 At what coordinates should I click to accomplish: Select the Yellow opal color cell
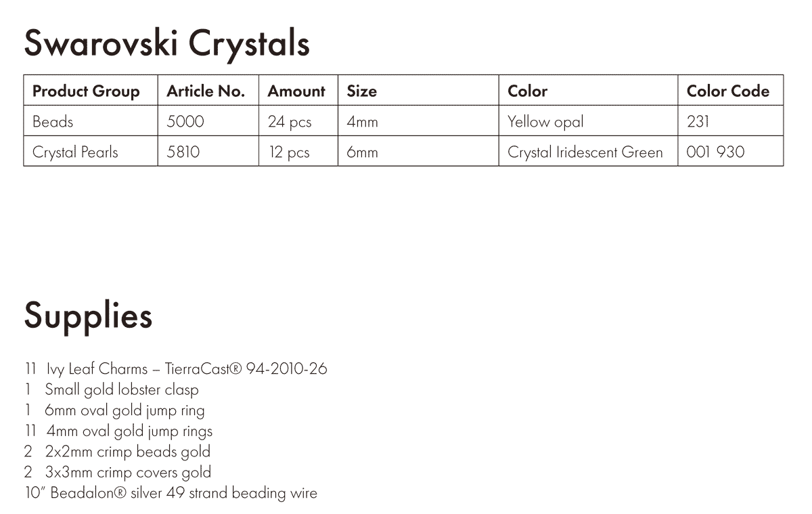pos(589,121)
